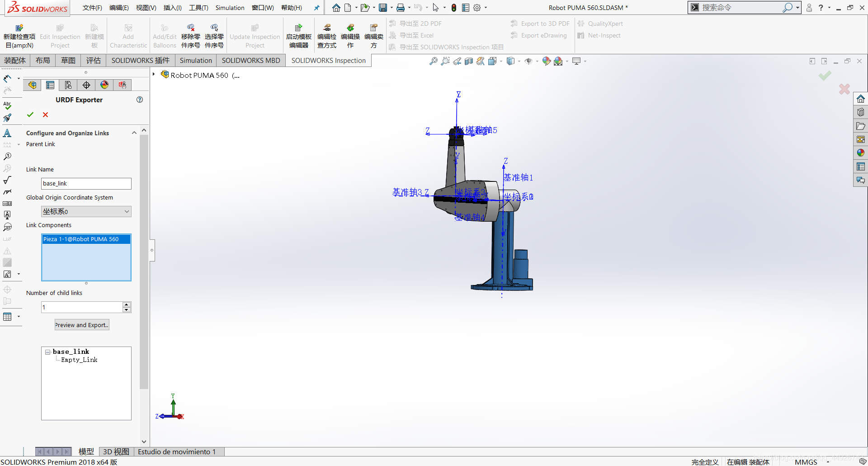Switch to 装配体 ribbon tab
The height and width of the screenshot is (466, 868).
point(15,61)
